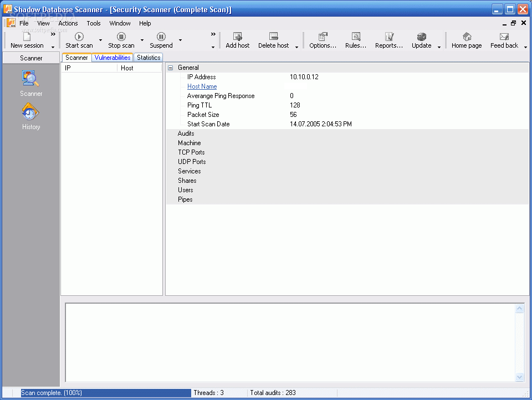This screenshot has width=532, height=400.
Task: Open dropdown arrow under New session
Action: click(53, 47)
